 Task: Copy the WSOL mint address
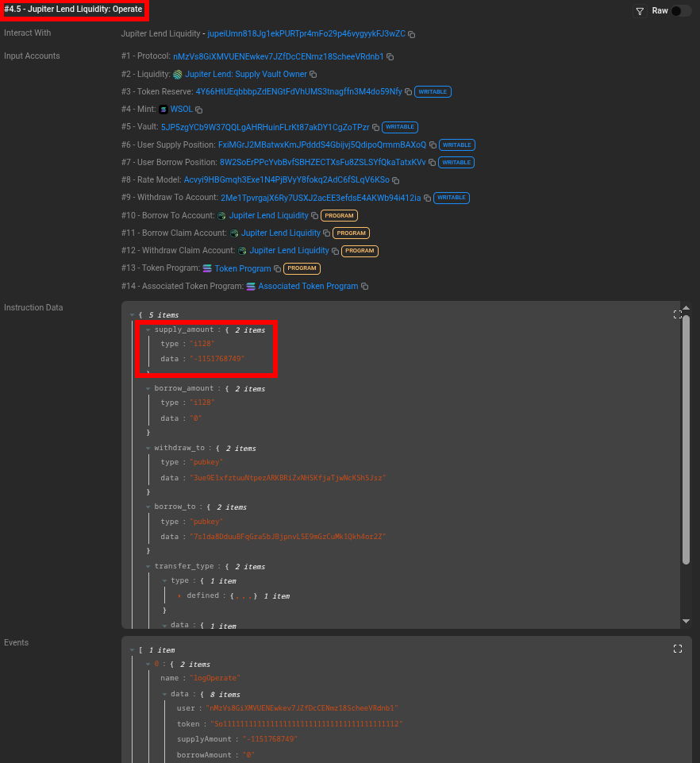[199, 110]
